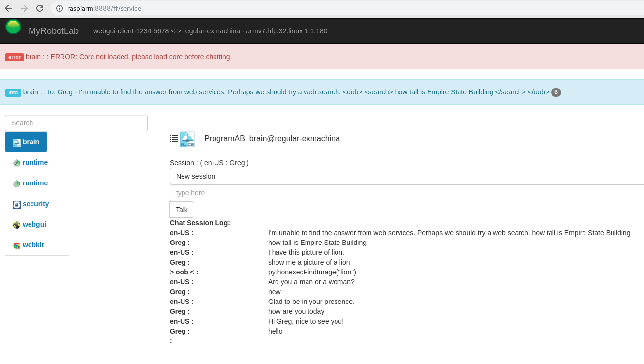Click the 'Session : ( en-US : Greg )' label

pyautogui.click(x=209, y=163)
